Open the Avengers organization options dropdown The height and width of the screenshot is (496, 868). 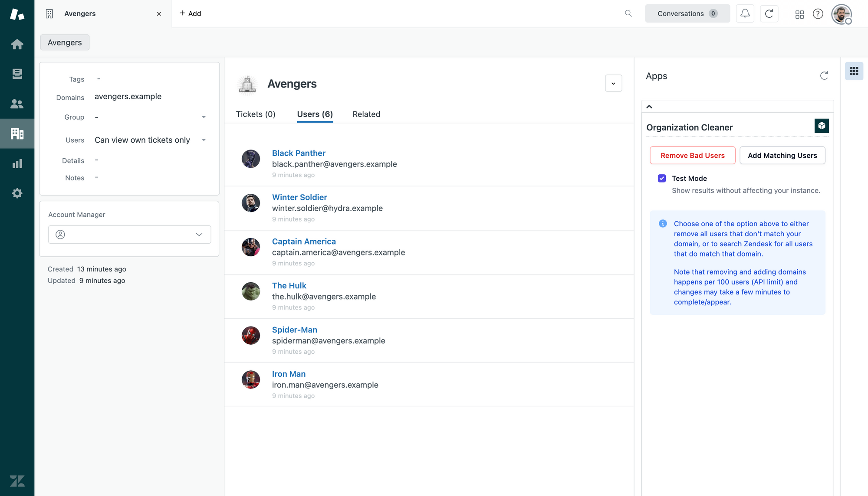click(x=613, y=83)
